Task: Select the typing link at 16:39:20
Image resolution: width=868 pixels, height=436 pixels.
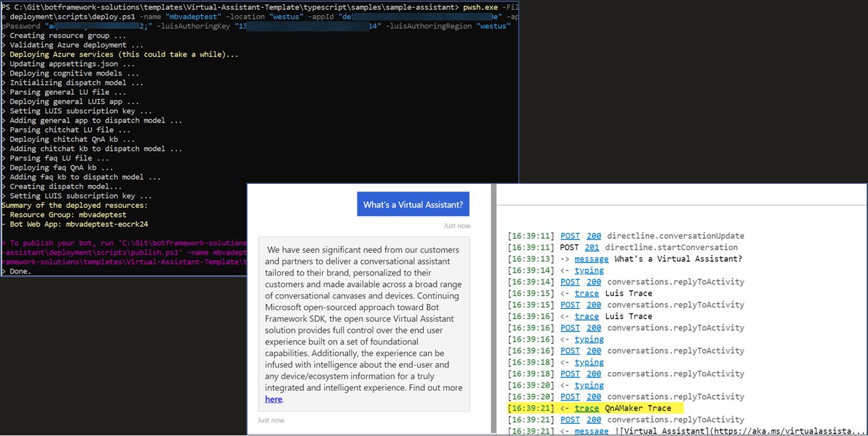Action: (589, 384)
